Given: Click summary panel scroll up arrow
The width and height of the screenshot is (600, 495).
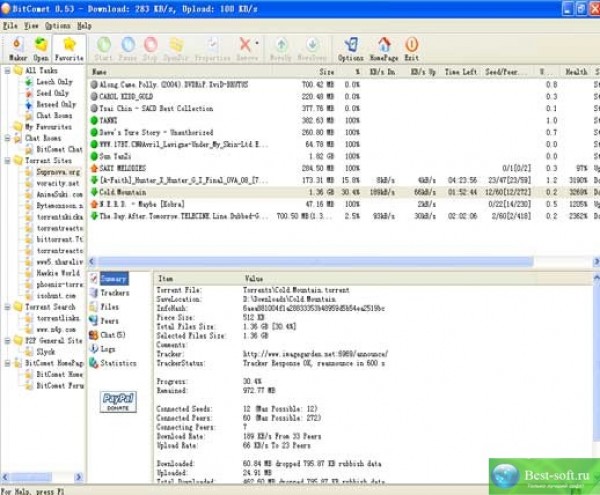Looking at the screenshot, I should [596, 278].
